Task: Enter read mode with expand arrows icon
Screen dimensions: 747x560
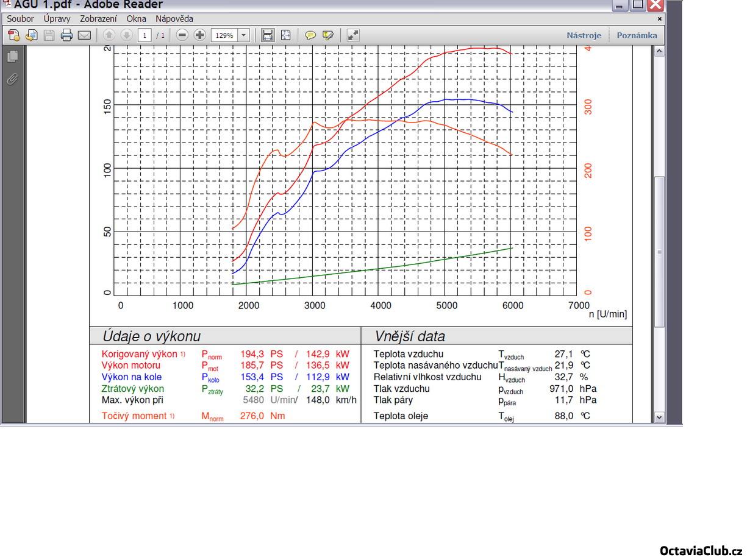Action: 353,35
